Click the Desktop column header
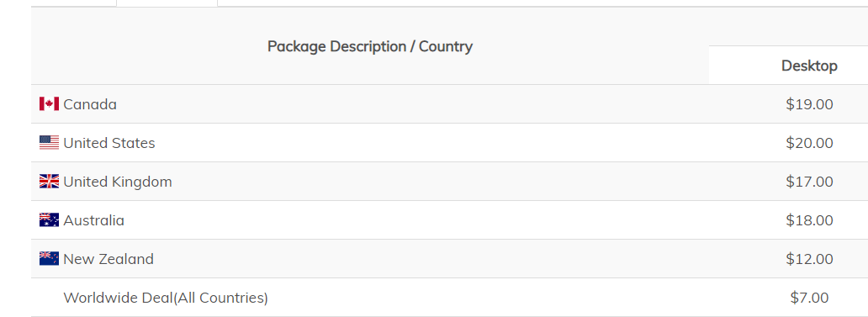868x317 pixels. pyautogui.click(x=809, y=66)
